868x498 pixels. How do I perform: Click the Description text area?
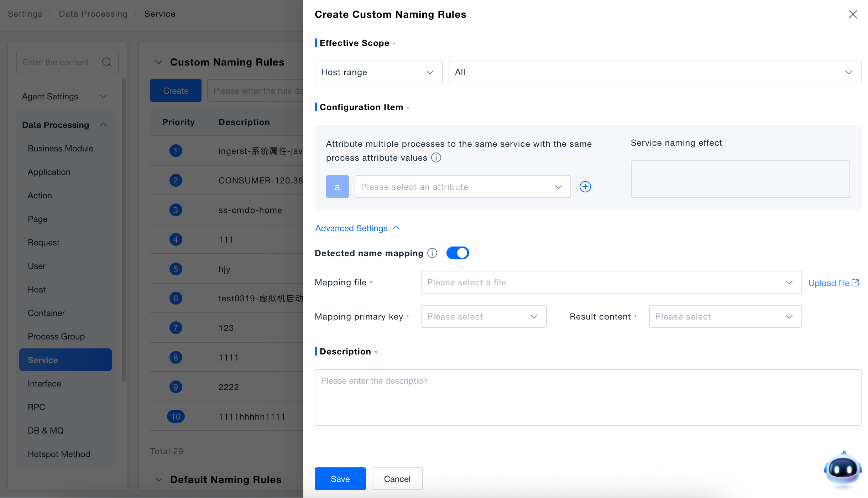(588, 398)
